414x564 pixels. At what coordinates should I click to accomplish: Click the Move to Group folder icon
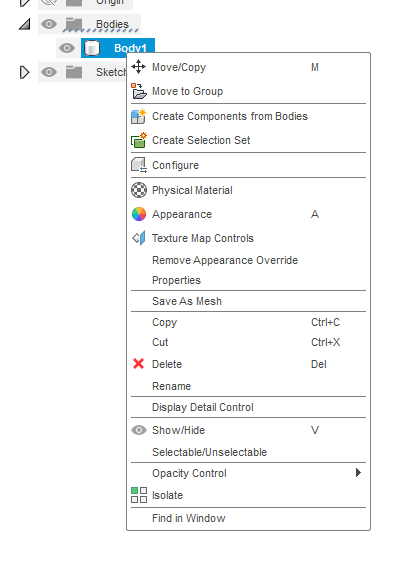pyautogui.click(x=138, y=91)
